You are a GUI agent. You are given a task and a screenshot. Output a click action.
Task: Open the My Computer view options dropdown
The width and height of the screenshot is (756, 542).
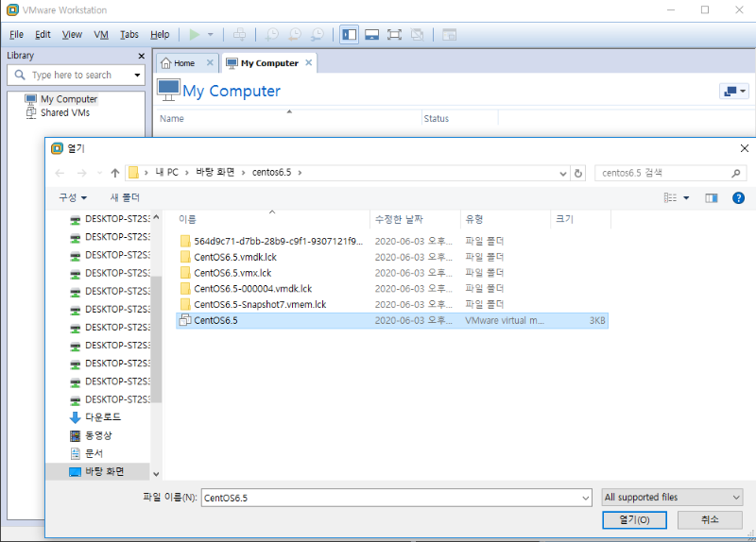[x=734, y=91]
